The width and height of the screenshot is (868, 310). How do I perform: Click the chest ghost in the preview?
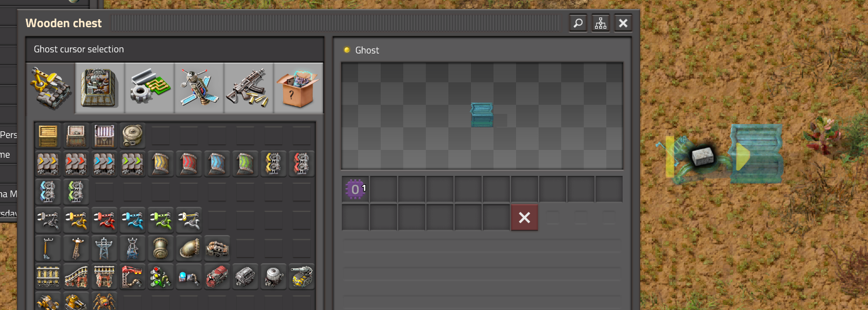482,114
